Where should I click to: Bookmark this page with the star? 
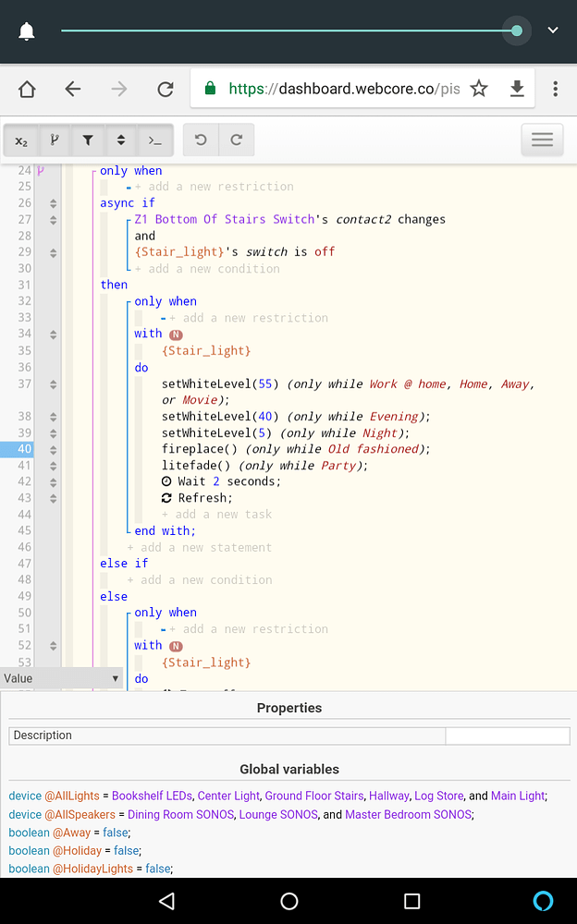click(479, 89)
